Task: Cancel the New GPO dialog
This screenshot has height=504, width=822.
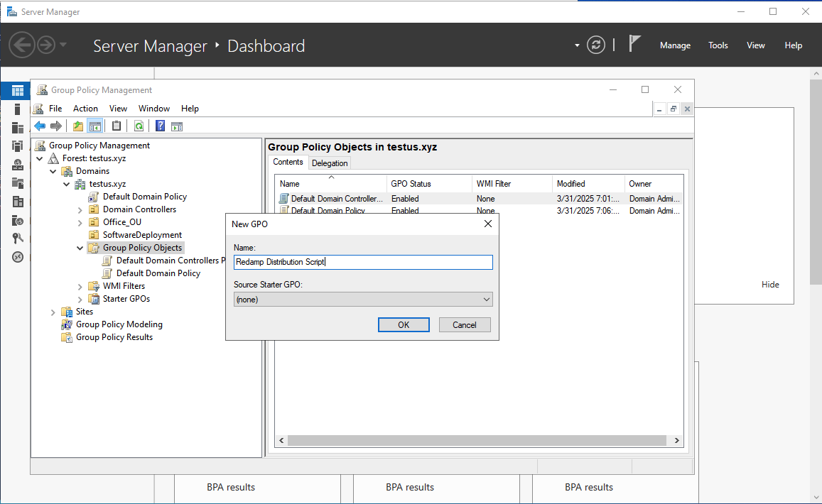Action: pyautogui.click(x=464, y=325)
